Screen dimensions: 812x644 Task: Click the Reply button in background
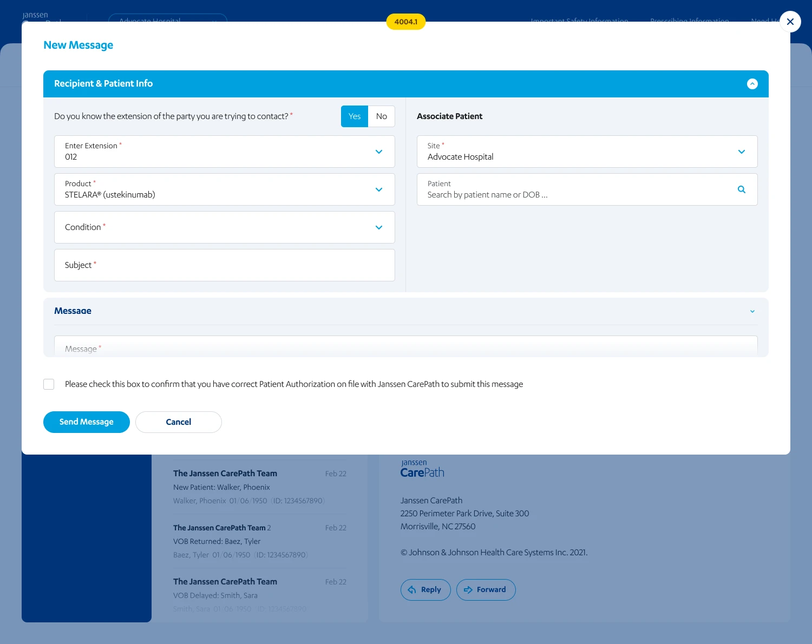pos(425,590)
